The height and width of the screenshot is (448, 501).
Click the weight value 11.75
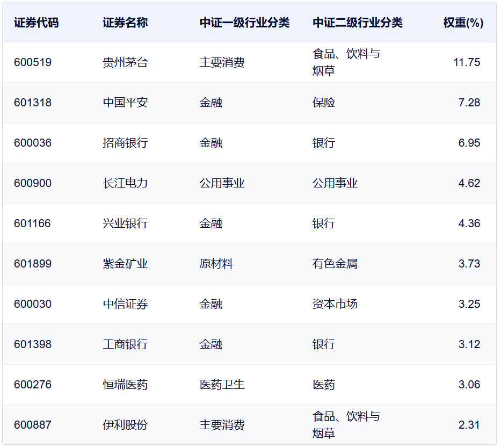[x=467, y=62]
